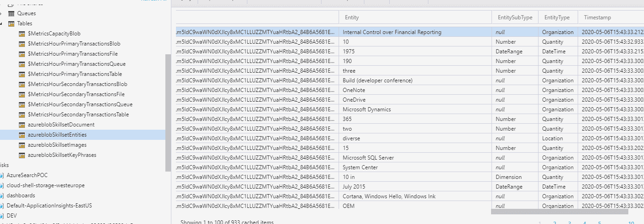Click the Tables folder icon

[12, 23]
